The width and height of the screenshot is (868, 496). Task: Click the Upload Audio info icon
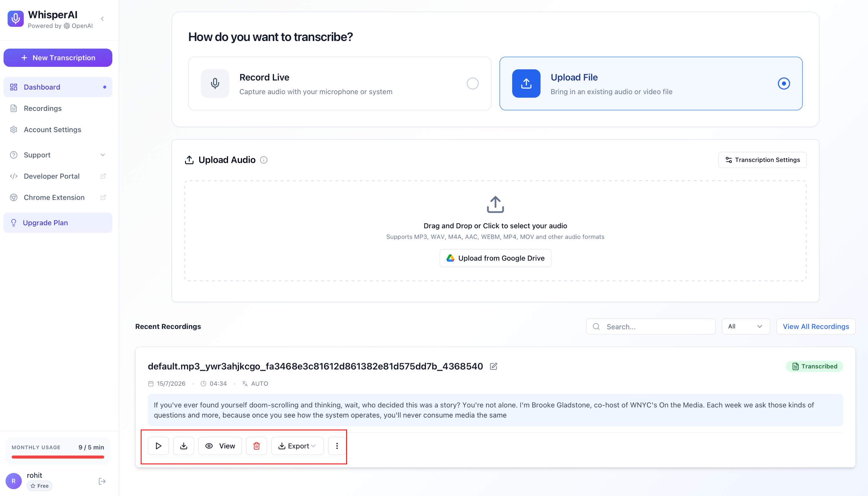coord(264,160)
